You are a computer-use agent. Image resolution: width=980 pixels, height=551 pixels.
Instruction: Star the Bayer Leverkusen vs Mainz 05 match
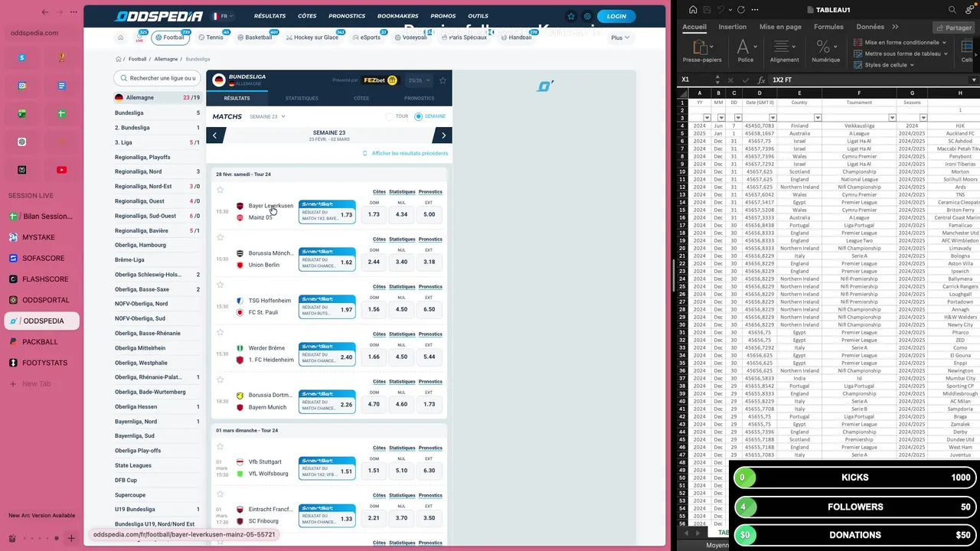220,190
